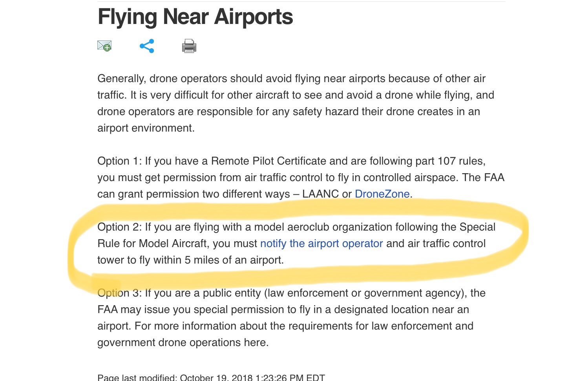Click the 'Option 1' paragraph text

301,178
